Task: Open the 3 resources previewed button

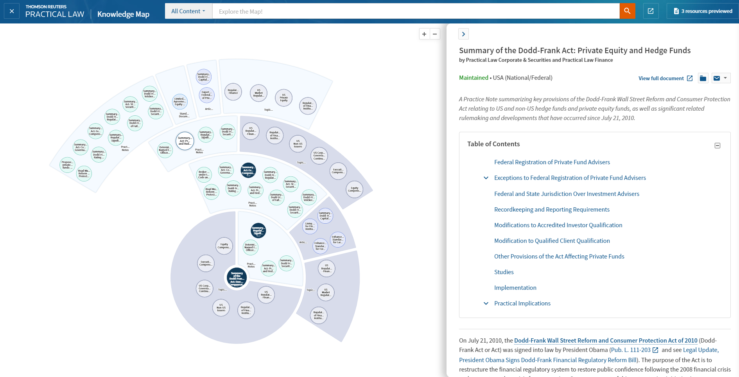Action: (x=703, y=11)
